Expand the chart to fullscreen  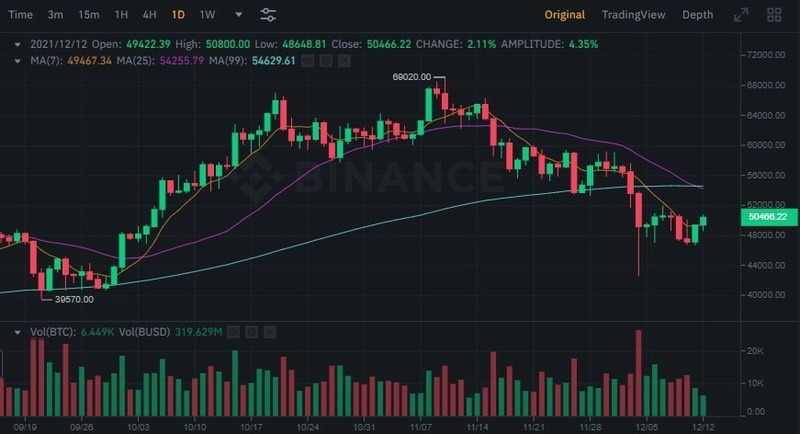click(x=741, y=15)
